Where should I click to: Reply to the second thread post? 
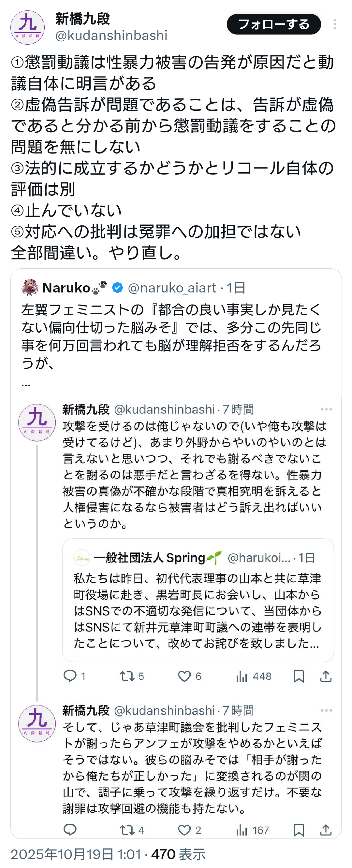coord(70,830)
